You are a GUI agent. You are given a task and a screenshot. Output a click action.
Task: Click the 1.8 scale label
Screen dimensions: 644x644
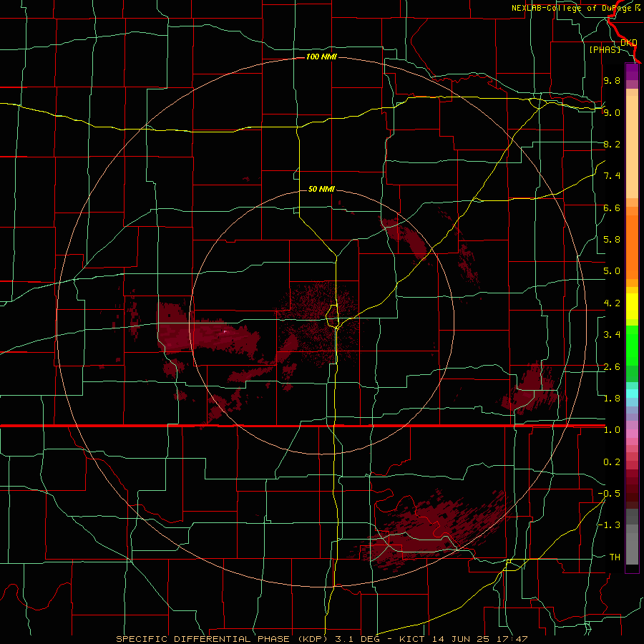(612, 399)
